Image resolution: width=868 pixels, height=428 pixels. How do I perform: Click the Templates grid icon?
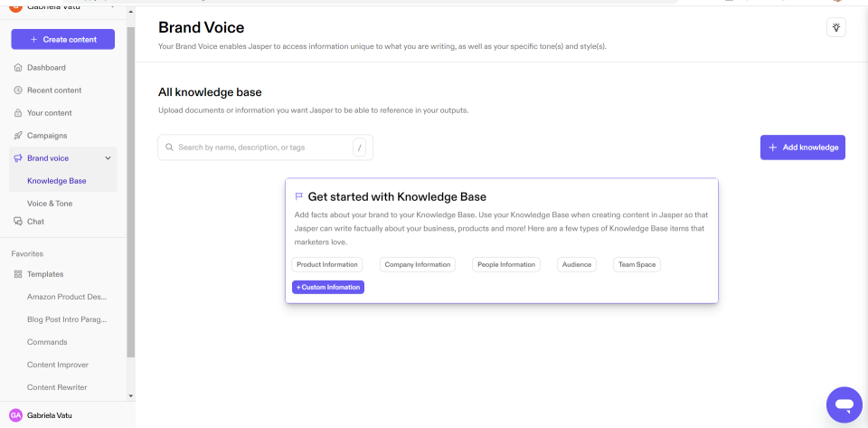pos(18,274)
